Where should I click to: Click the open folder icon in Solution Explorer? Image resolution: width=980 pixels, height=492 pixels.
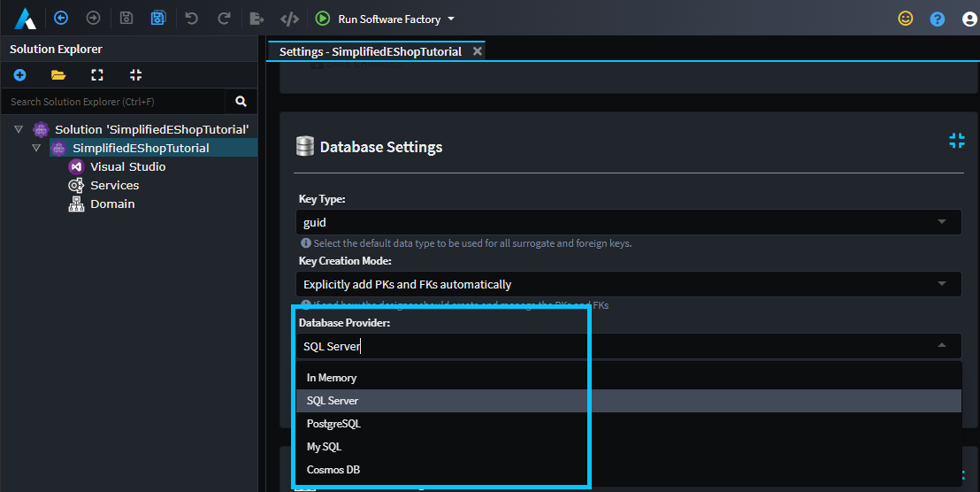pyautogui.click(x=58, y=75)
